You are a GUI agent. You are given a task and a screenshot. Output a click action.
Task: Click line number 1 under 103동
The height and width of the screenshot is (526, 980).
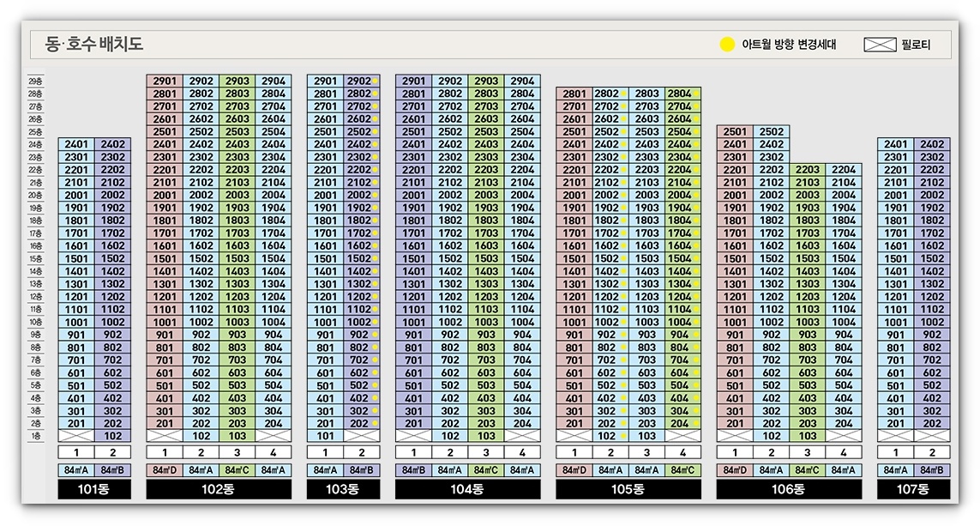tap(325, 452)
